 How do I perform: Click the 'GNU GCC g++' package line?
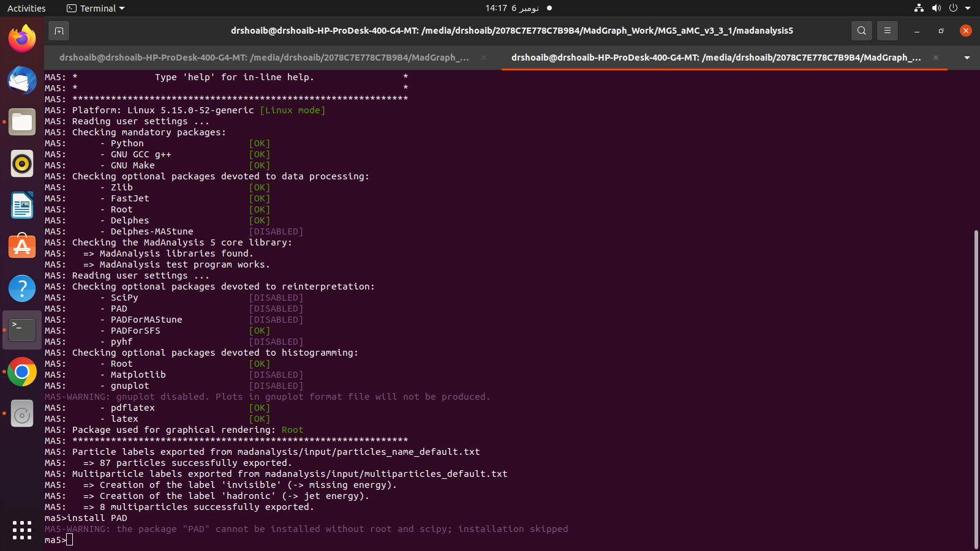(157, 154)
